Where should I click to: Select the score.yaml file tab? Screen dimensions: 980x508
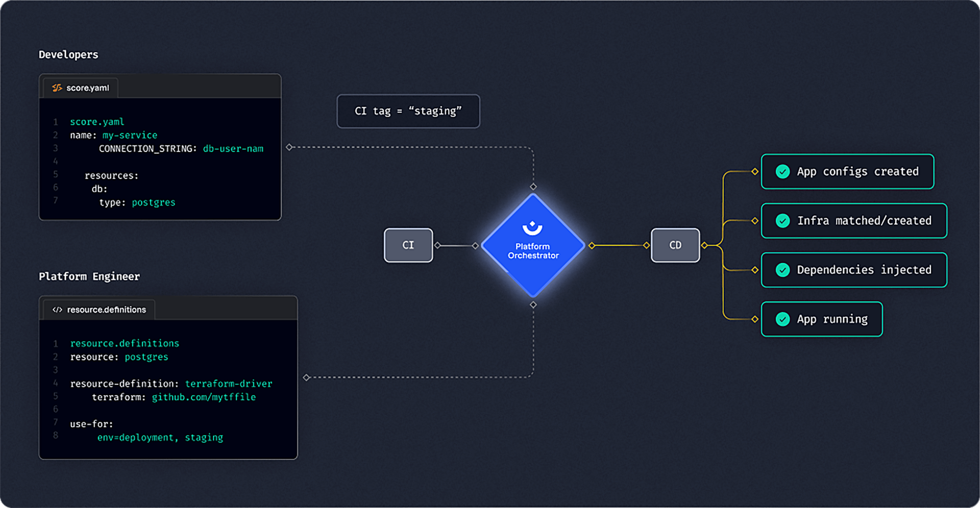pos(81,88)
